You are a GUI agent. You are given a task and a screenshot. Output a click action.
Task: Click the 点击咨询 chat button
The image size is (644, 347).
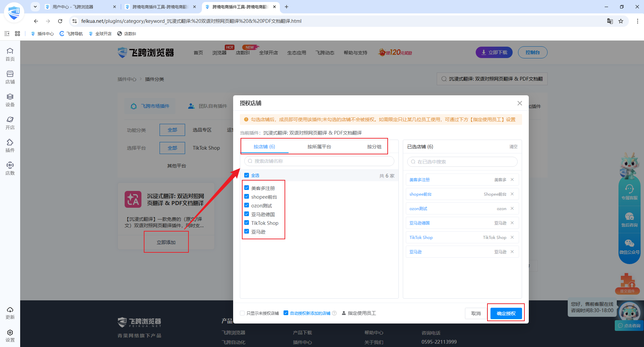point(629,326)
